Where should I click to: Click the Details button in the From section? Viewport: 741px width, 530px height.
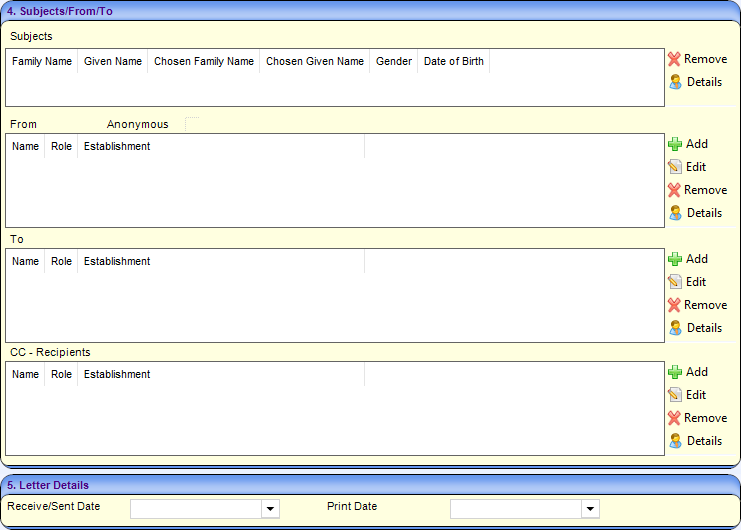click(696, 213)
